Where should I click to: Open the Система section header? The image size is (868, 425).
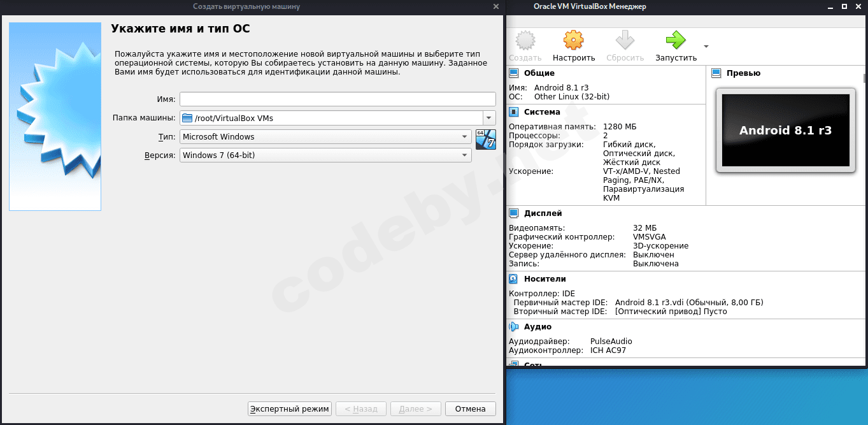click(542, 112)
